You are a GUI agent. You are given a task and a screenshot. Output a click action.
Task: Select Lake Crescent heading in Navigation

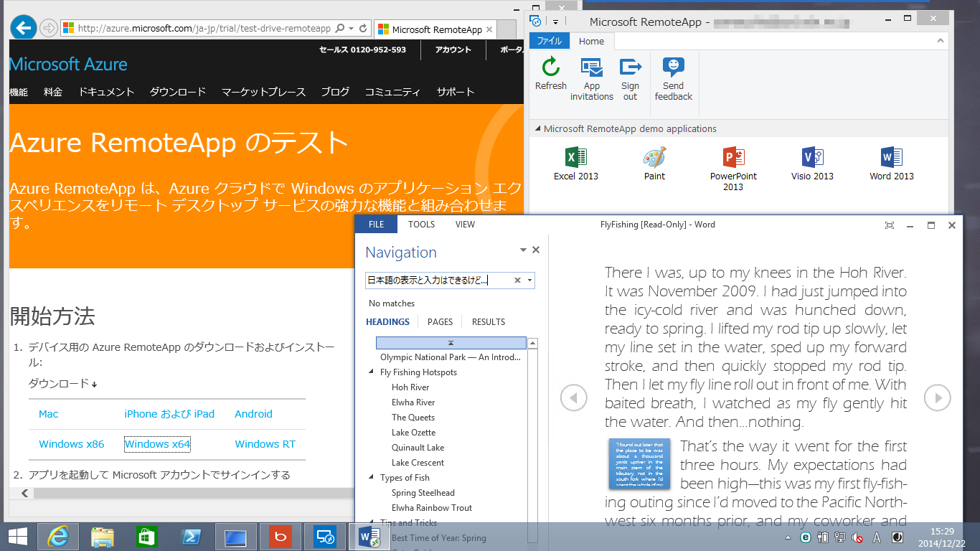point(418,463)
